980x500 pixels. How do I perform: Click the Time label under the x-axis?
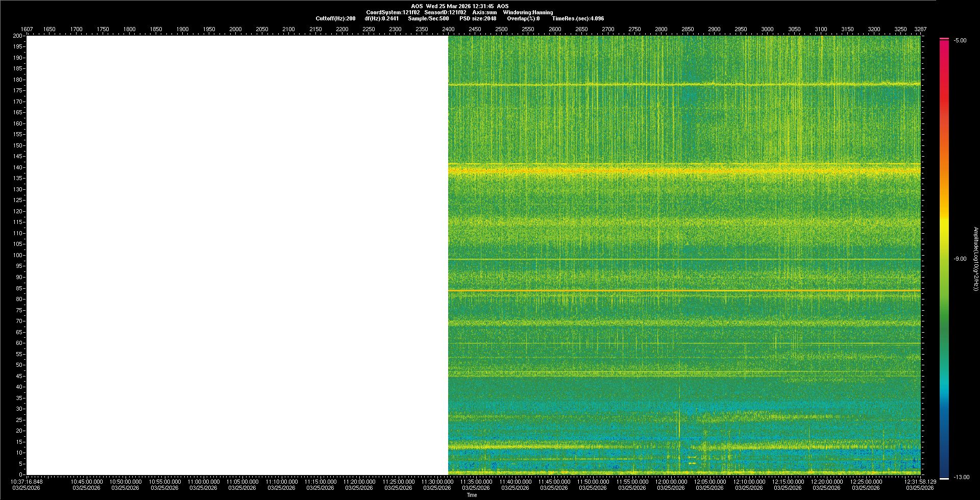(472, 495)
